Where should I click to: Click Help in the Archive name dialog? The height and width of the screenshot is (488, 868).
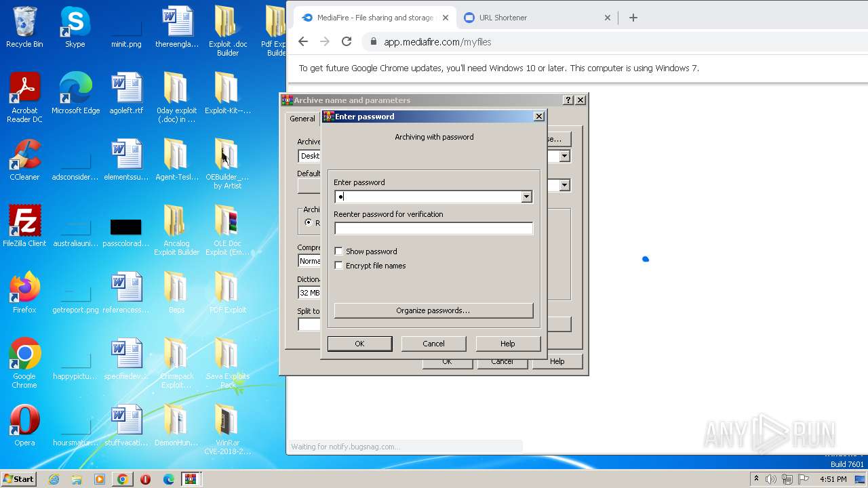(x=557, y=361)
